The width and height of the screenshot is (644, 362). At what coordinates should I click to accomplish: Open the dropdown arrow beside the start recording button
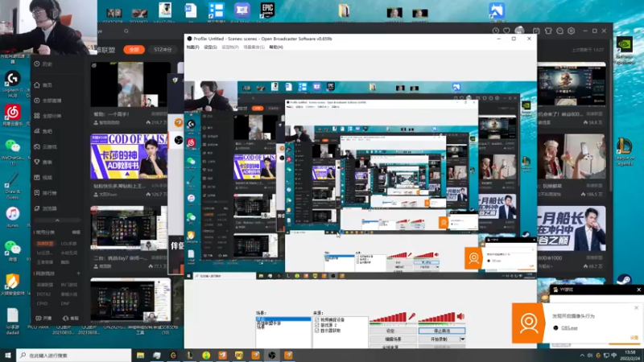tap(462, 339)
